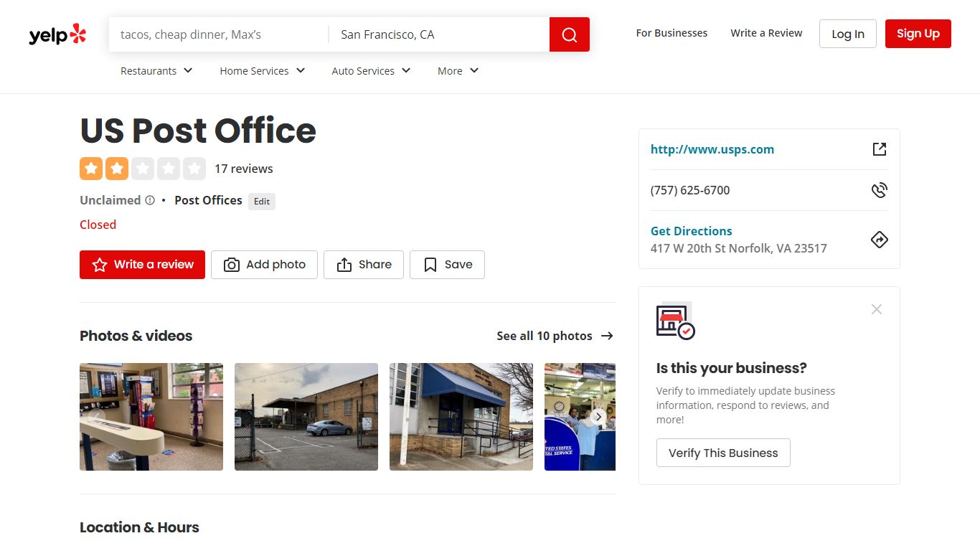This screenshot has width=980, height=551.
Task: Open the service counter photo thumbnail
Action: click(580, 417)
